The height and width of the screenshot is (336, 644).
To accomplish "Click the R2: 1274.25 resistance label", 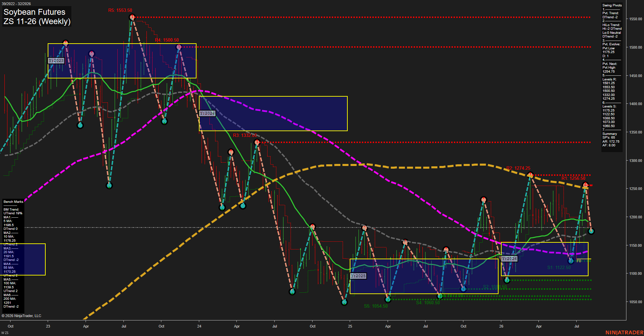I will [x=518, y=168].
